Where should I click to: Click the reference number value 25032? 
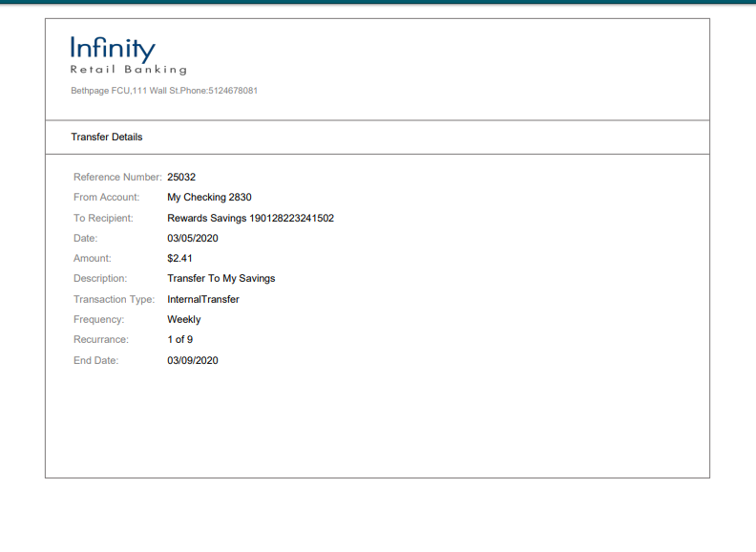(x=181, y=177)
